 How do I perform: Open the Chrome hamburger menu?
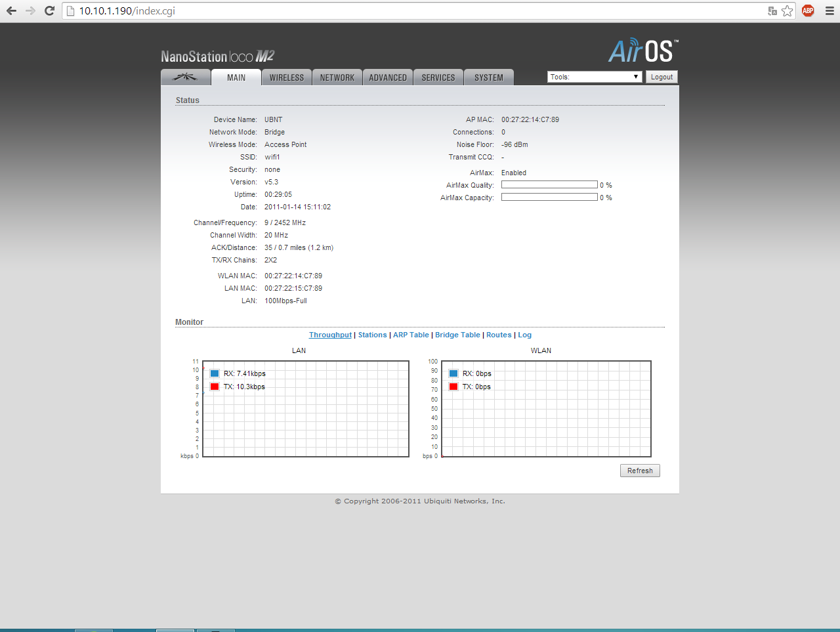click(829, 11)
